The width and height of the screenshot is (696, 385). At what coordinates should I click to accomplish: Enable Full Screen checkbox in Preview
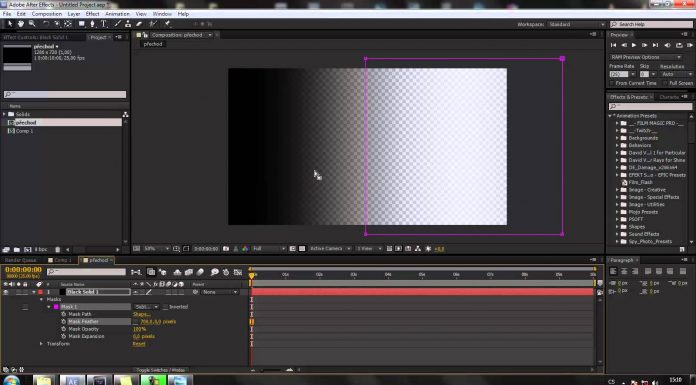tap(665, 83)
